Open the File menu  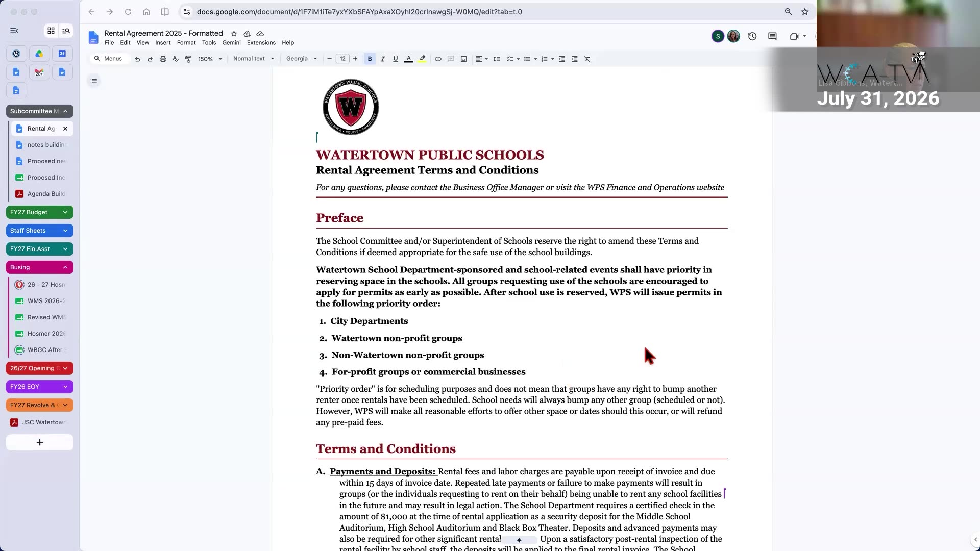click(x=109, y=43)
